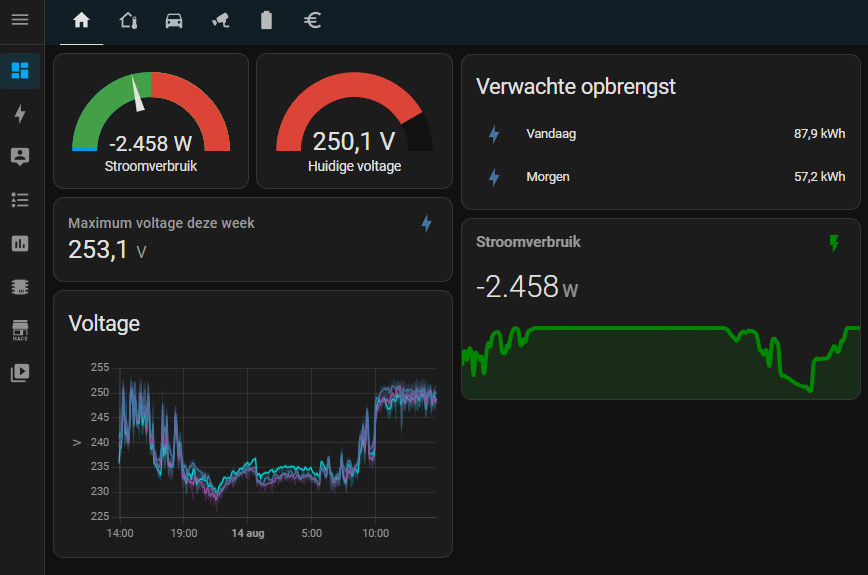The height and width of the screenshot is (575, 868).
Task: Switch to the home tab
Action: coord(81,21)
